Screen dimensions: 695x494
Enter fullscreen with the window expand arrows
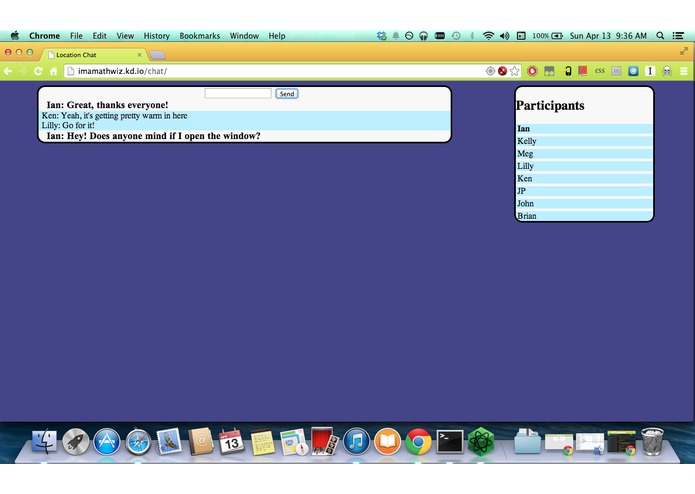(x=683, y=52)
